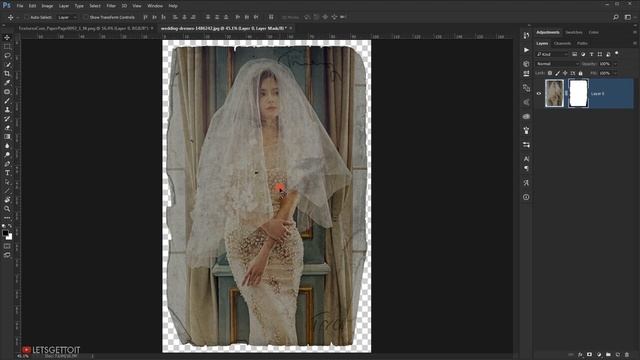Toggle Quick Mask mode icon

click(7, 246)
